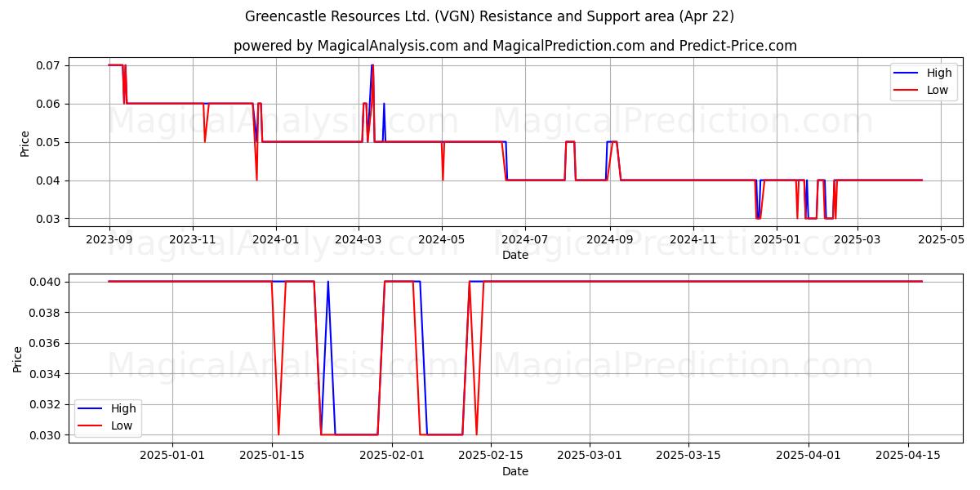The image size is (980, 490).
Task: Click the '2025-03-15' date tick label
Action: [688, 456]
